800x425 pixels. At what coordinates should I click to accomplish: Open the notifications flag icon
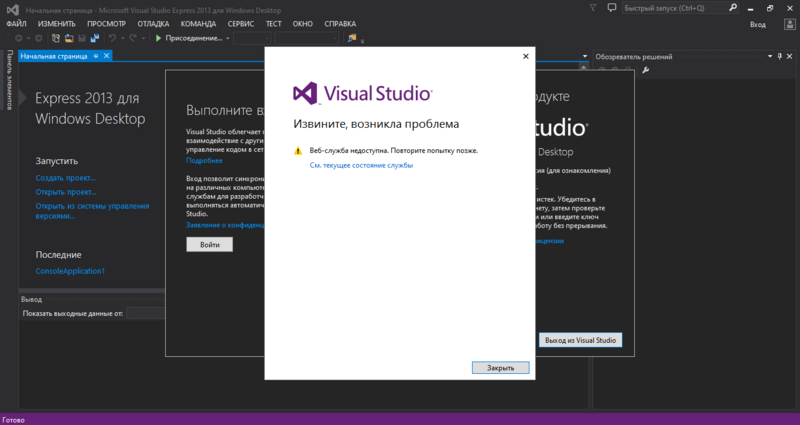pos(593,8)
